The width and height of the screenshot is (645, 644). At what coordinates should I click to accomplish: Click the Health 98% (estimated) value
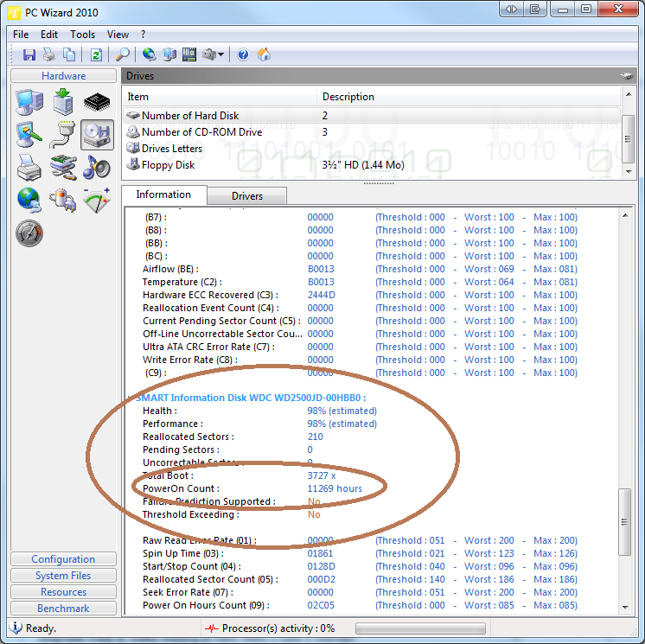(342, 411)
